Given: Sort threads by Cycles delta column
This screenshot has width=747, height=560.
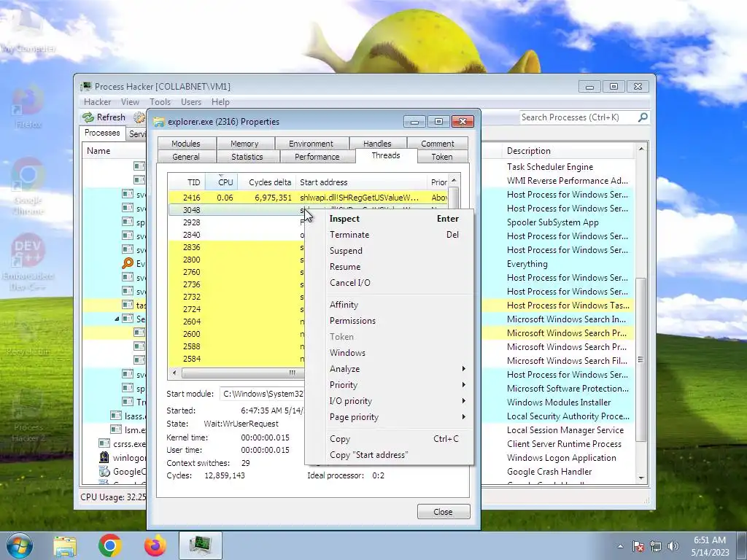Looking at the screenshot, I should coord(267,182).
